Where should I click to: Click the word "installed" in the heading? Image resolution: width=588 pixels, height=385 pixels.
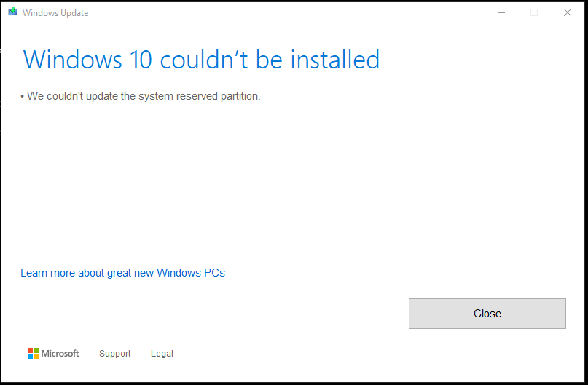335,59
